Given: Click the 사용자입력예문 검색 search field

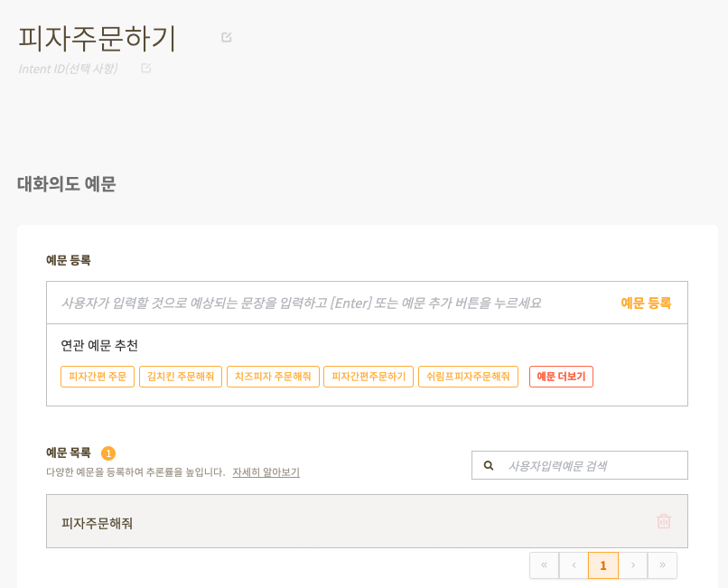Looking at the screenshot, I should pos(580,465).
